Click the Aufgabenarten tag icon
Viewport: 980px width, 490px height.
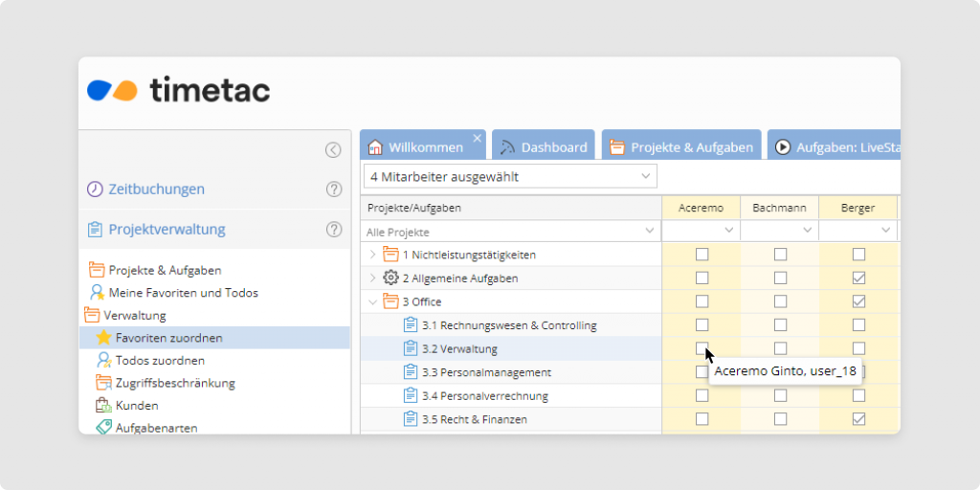tap(103, 428)
